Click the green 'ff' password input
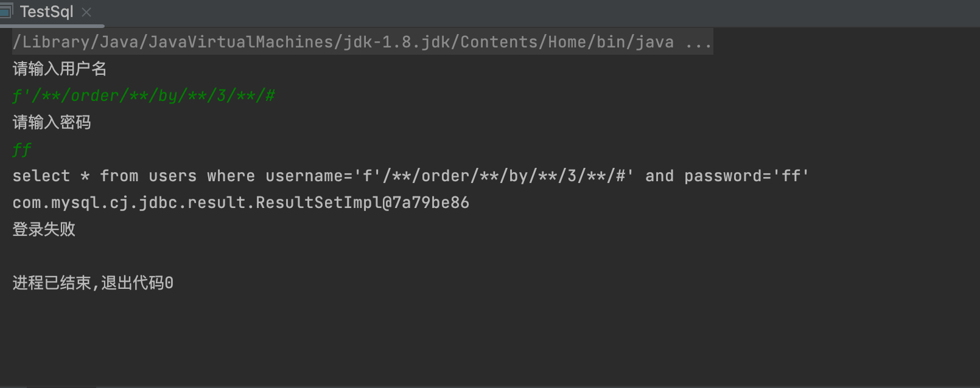The image size is (980, 388). (x=22, y=150)
